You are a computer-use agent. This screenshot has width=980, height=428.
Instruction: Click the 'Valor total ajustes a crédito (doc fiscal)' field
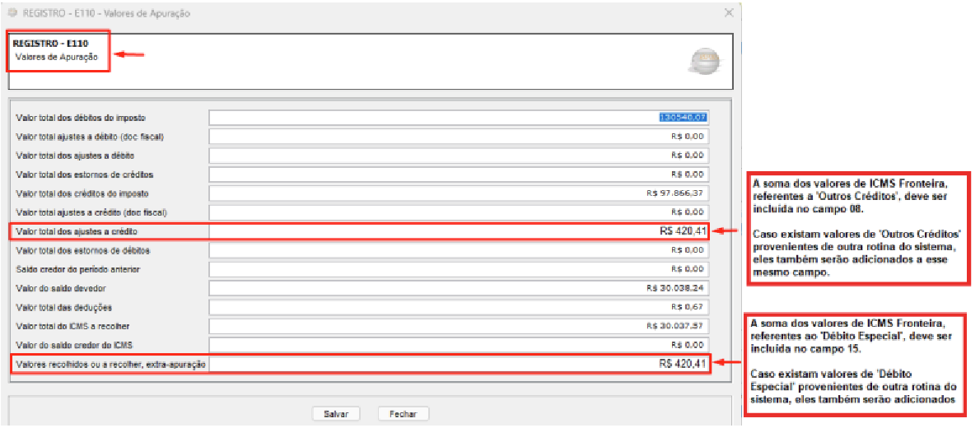[x=459, y=212]
